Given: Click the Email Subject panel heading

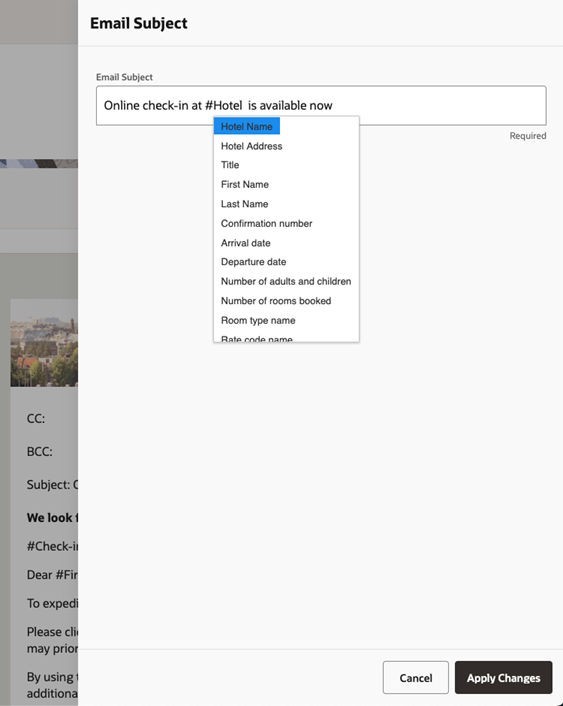Looking at the screenshot, I should point(139,23).
